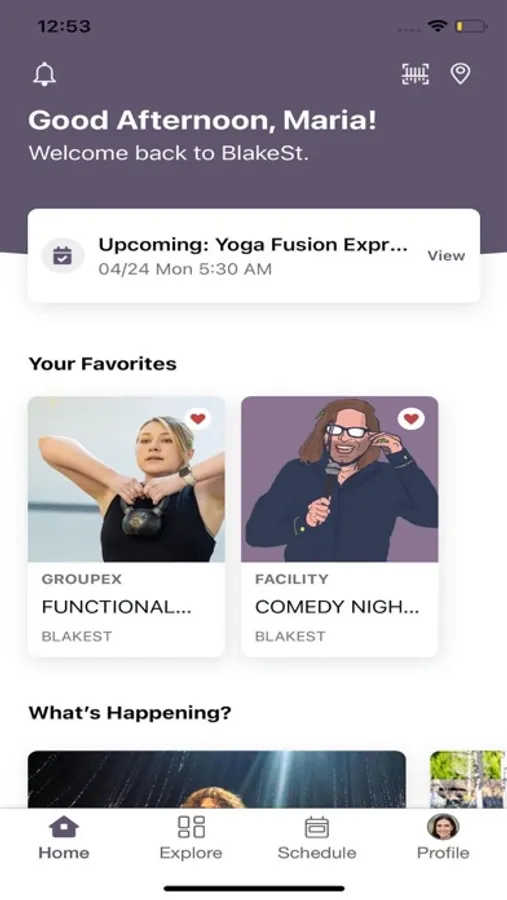Viewport: 507px width, 900px height.
Task: Unfavorite the Functional class heart
Action: click(x=198, y=419)
